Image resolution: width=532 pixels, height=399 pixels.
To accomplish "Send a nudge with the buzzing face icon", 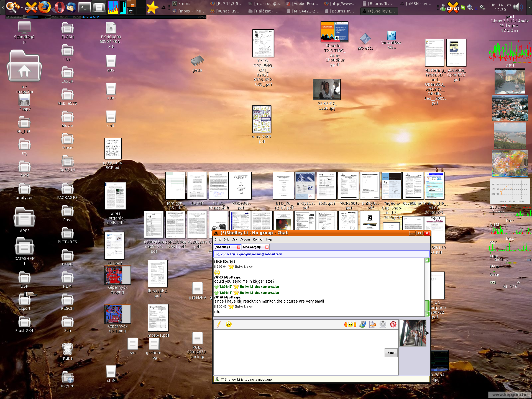I will pyautogui.click(x=350, y=324).
